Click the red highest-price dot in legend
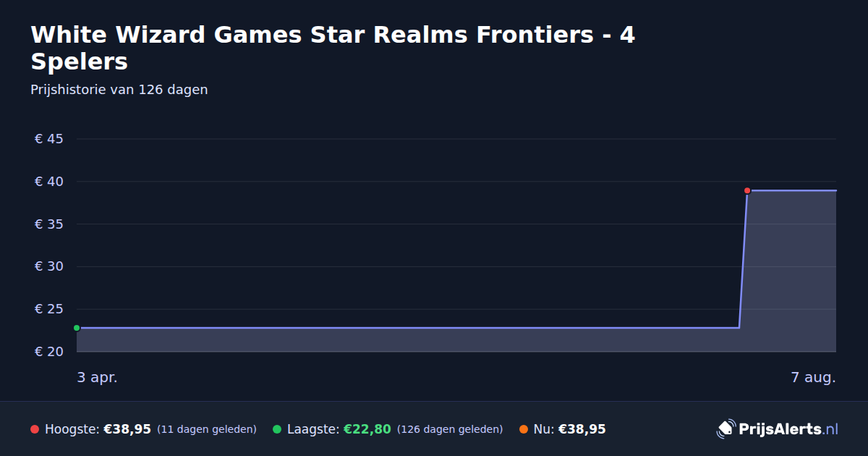Screen dimensions: 868x456 pyautogui.click(x=35, y=429)
